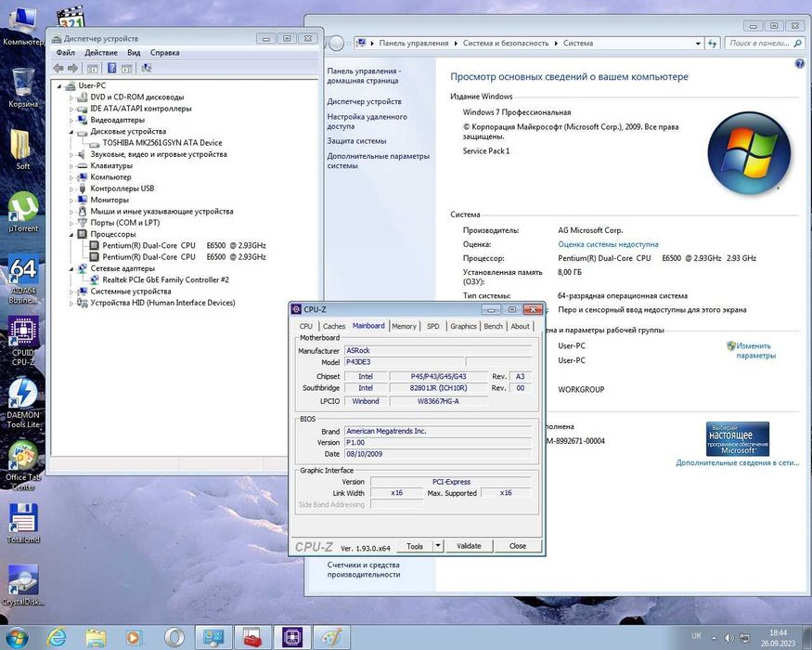The width and height of the screenshot is (812, 650).
Task: Click the Back arrow in Device Manager toolbar
Action: pyautogui.click(x=58, y=68)
